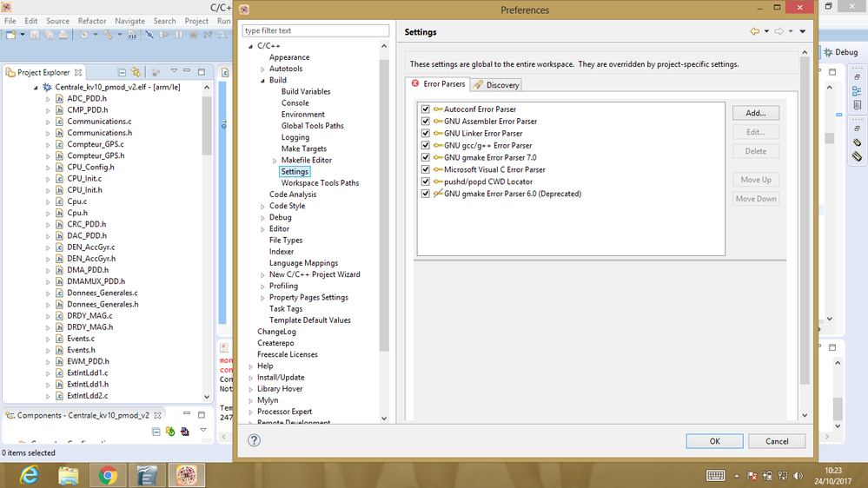868x488 pixels.
Task: Expand the Install/Update preferences node
Action: pos(251,378)
